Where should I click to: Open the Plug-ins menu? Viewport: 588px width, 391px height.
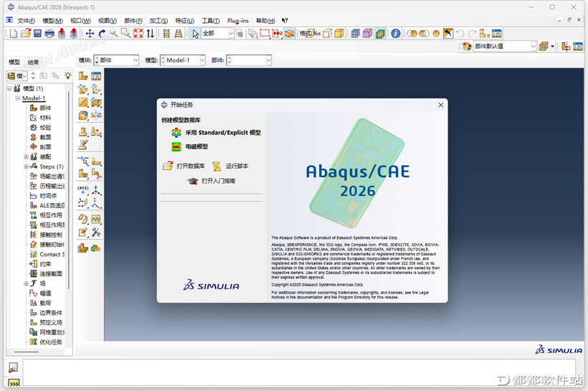[x=238, y=21]
